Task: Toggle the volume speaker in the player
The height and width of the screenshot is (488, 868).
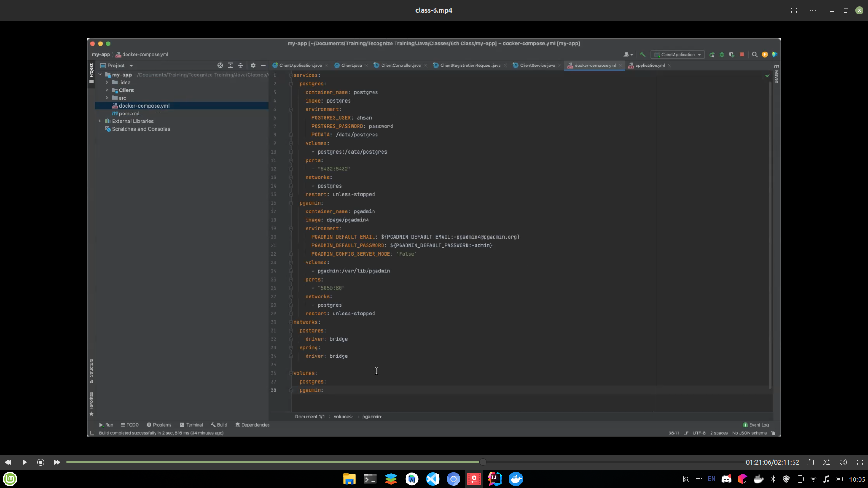Action: click(843, 462)
